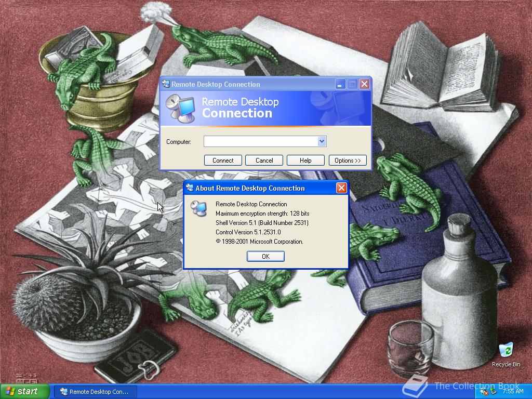The image size is (532, 399).
Task: Click the "Recycle Bin" label text
Action: [506, 364]
